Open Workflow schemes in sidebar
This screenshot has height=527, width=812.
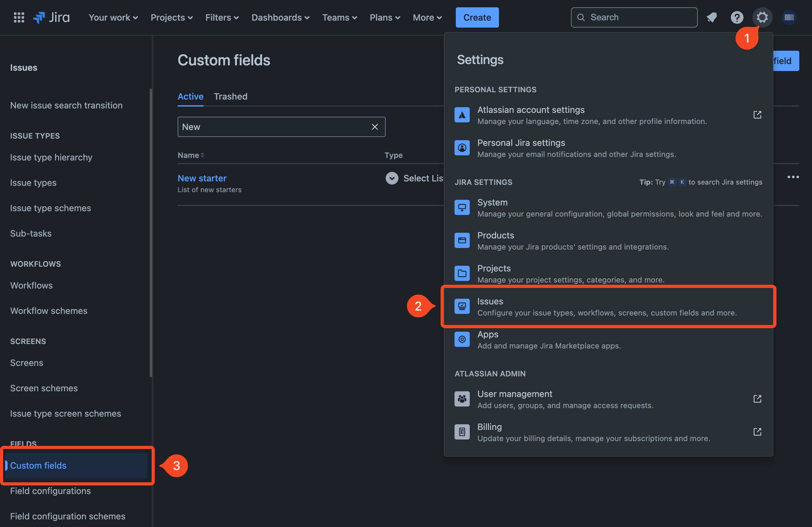click(49, 311)
